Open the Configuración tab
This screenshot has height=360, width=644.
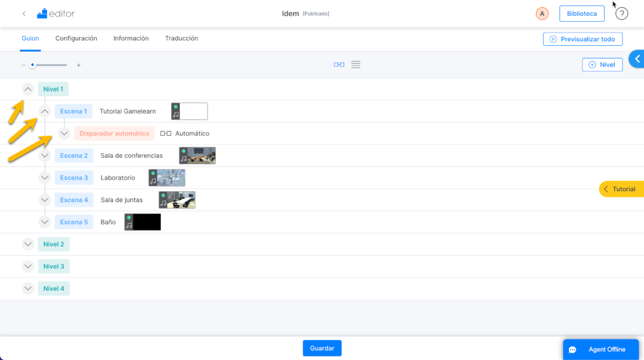[76, 38]
